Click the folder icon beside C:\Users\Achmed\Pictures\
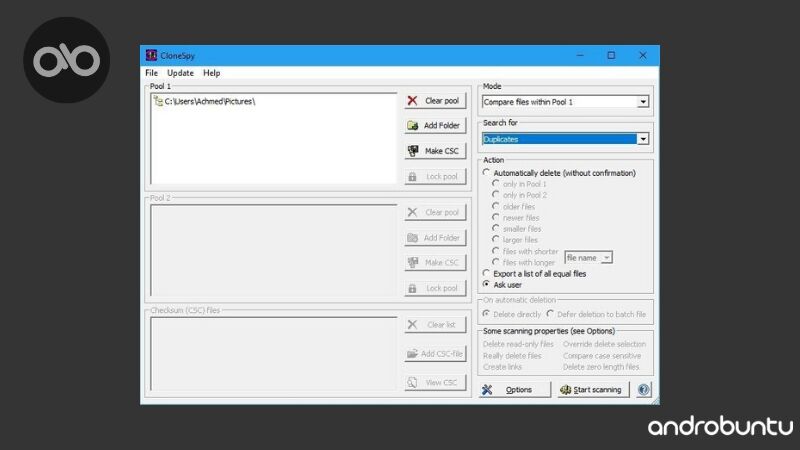Screen dimensions: 800x450 click(158, 102)
